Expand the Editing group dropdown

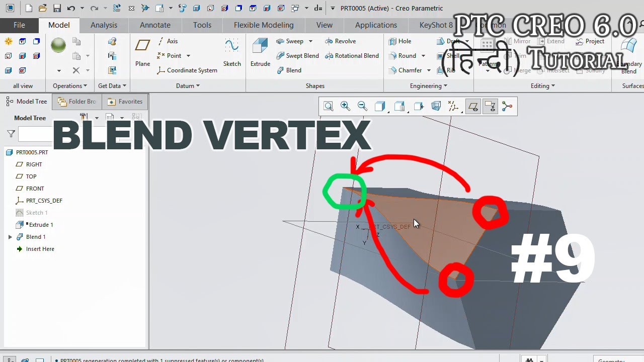(543, 86)
